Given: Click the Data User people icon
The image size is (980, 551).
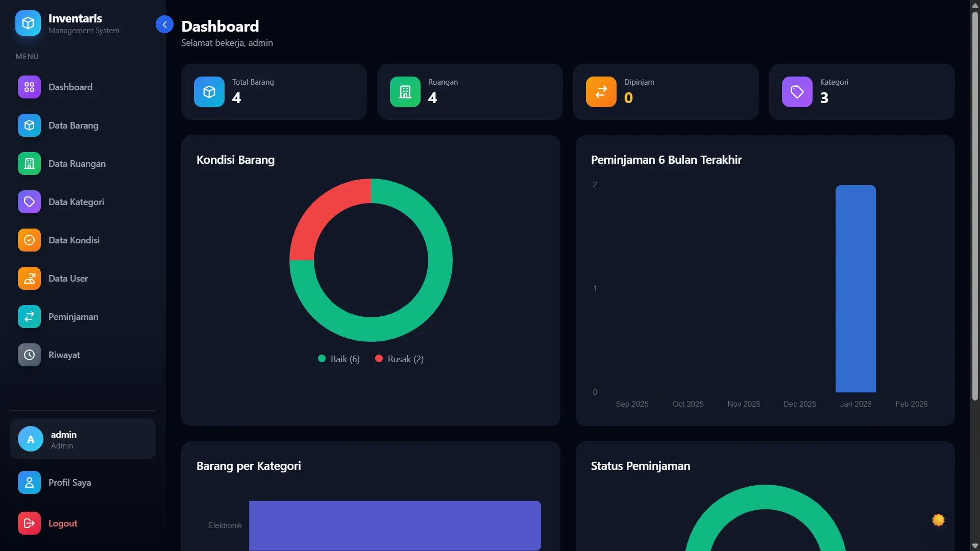Looking at the screenshot, I should pos(29,279).
